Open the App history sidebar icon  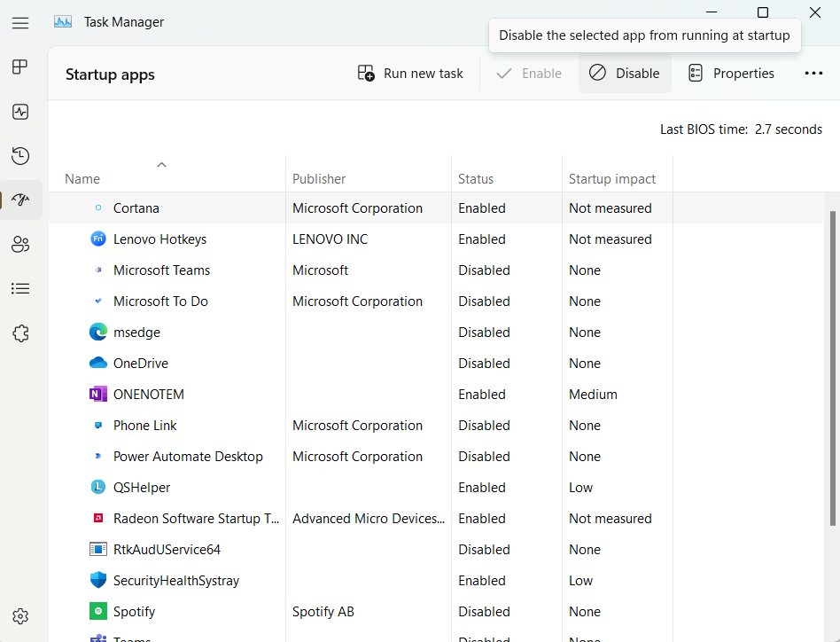[x=20, y=156]
